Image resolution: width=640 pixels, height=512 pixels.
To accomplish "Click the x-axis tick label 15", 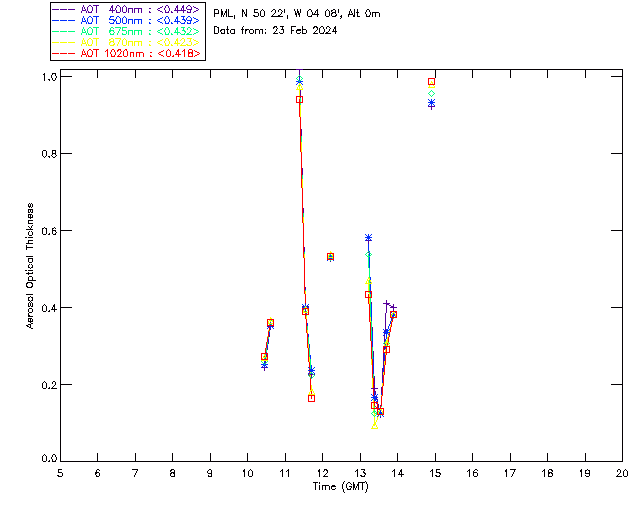I will 435,473.
